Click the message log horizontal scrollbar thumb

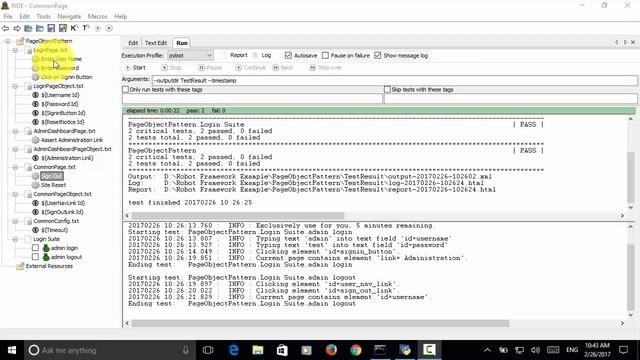[x=320, y=323]
